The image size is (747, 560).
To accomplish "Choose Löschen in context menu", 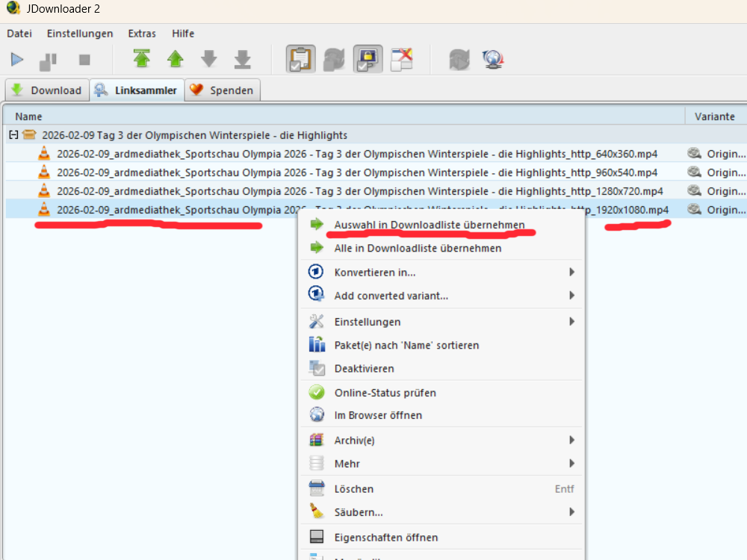I will (x=441, y=488).
